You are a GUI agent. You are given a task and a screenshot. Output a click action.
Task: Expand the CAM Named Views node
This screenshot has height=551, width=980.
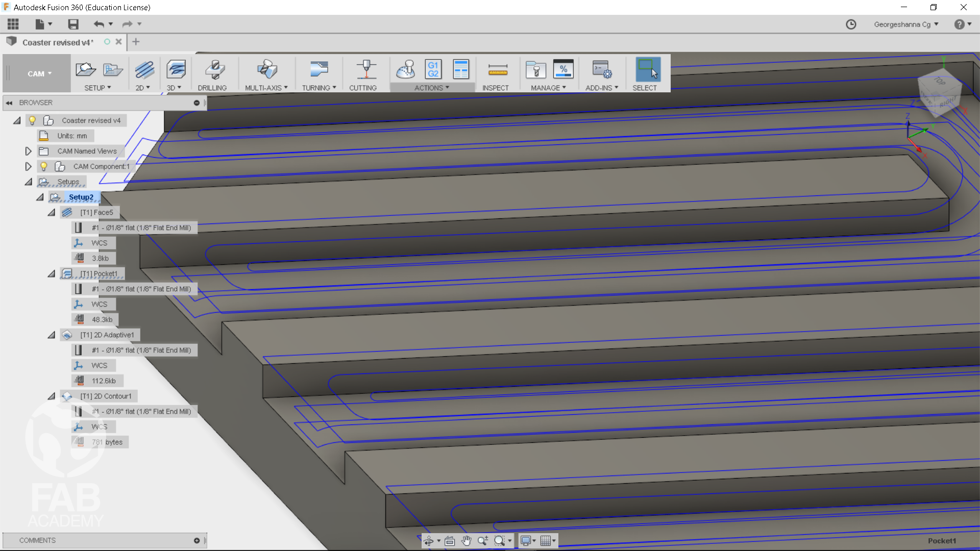click(x=28, y=151)
